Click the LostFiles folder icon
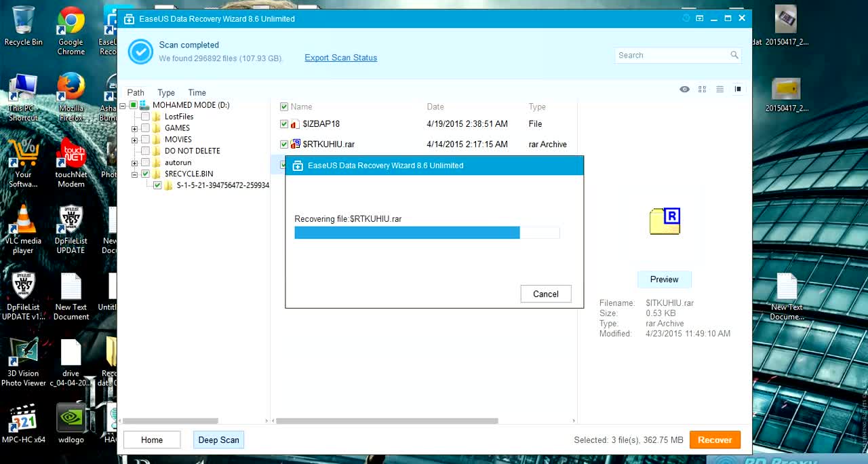868x464 pixels. [157, 117]
